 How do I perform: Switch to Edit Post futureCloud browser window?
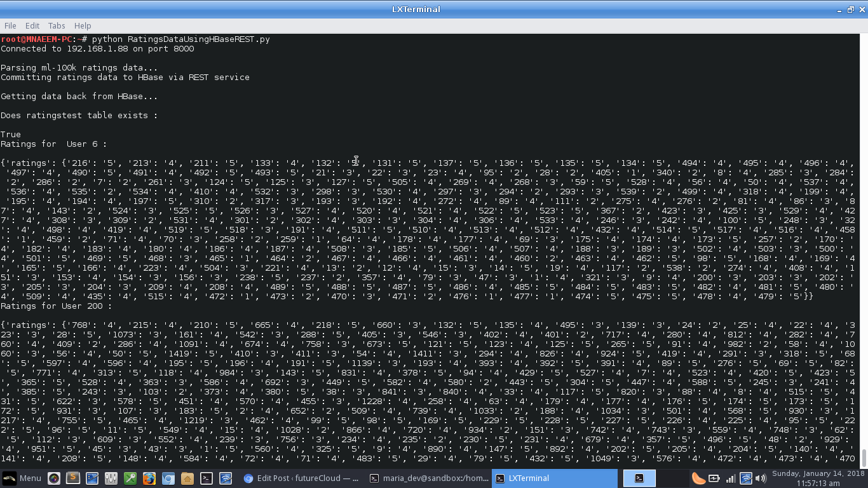[301, 478]
